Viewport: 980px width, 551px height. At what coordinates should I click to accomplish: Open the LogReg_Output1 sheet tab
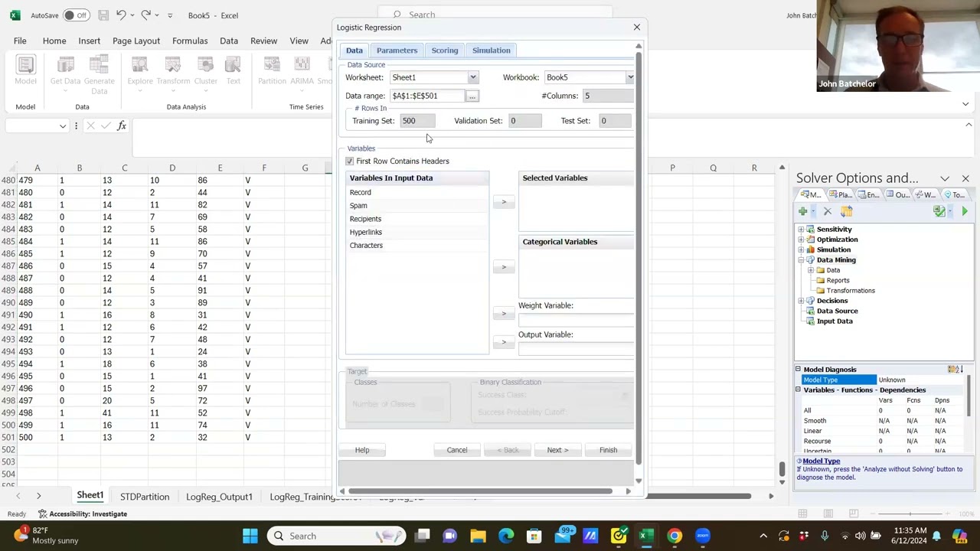coord(219,497)
